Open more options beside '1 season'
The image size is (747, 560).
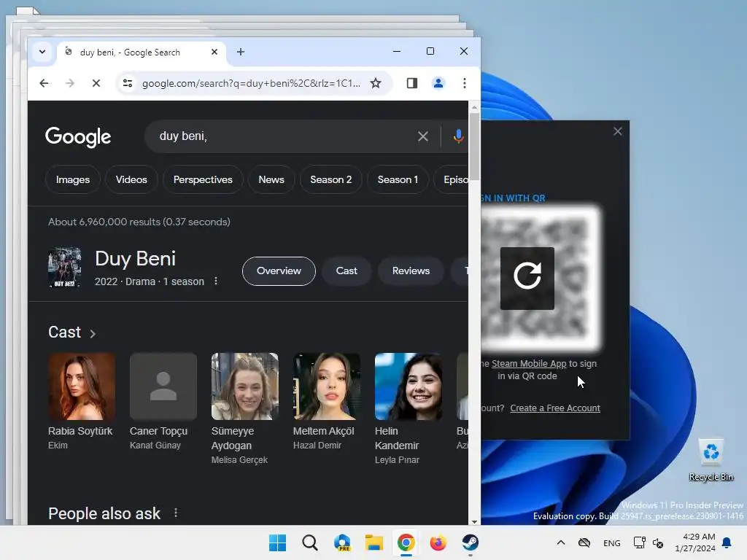click(216, 281)
